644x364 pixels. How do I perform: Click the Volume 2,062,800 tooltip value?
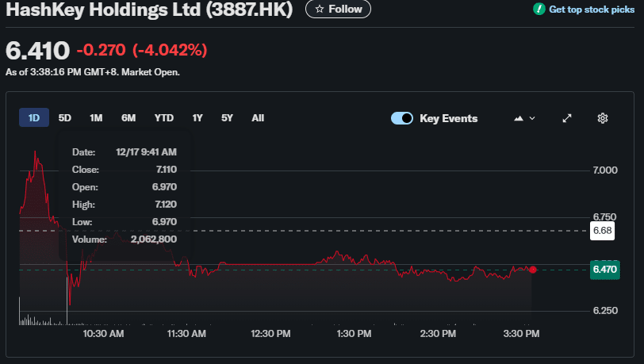154,239
